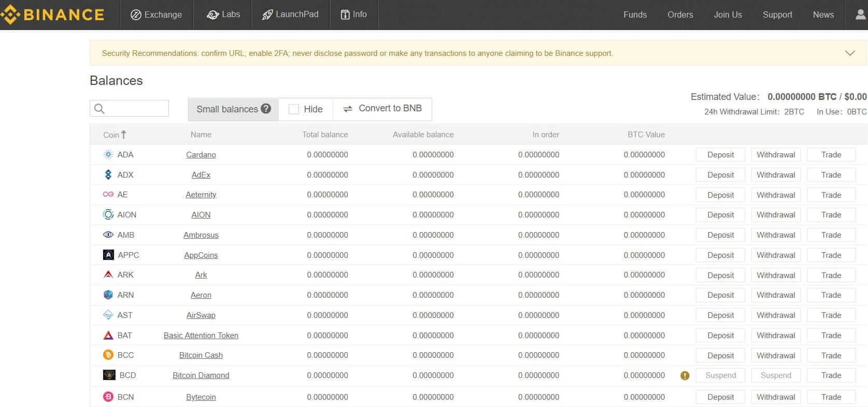The width and height of the screenshot is (868, 407).
Task: Click the AION coin icon
Action: (x=108, y=214)
